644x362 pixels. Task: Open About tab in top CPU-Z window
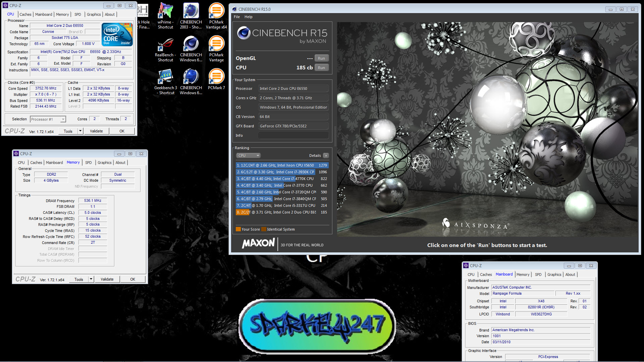click(x=110, y=14)
